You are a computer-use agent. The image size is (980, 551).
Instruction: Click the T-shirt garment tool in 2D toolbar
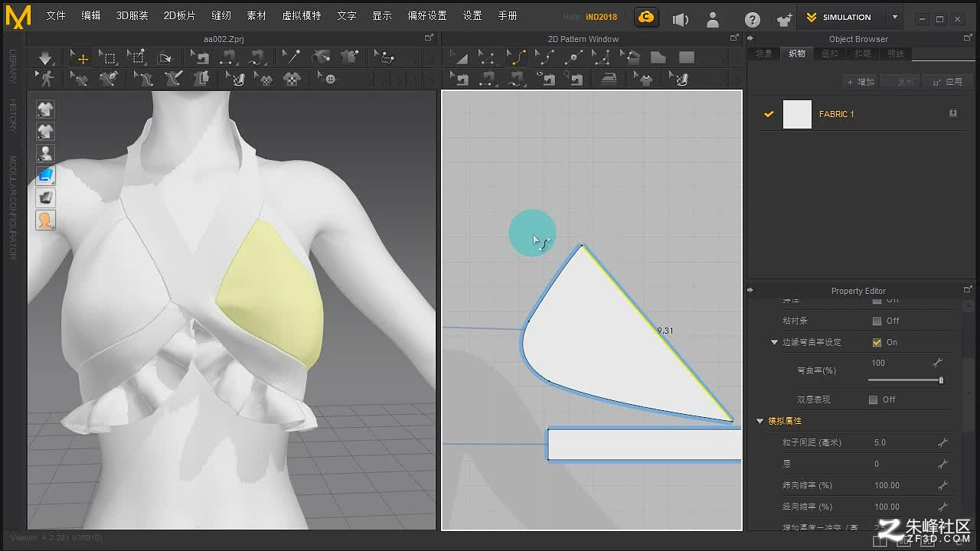click(645, 78)
